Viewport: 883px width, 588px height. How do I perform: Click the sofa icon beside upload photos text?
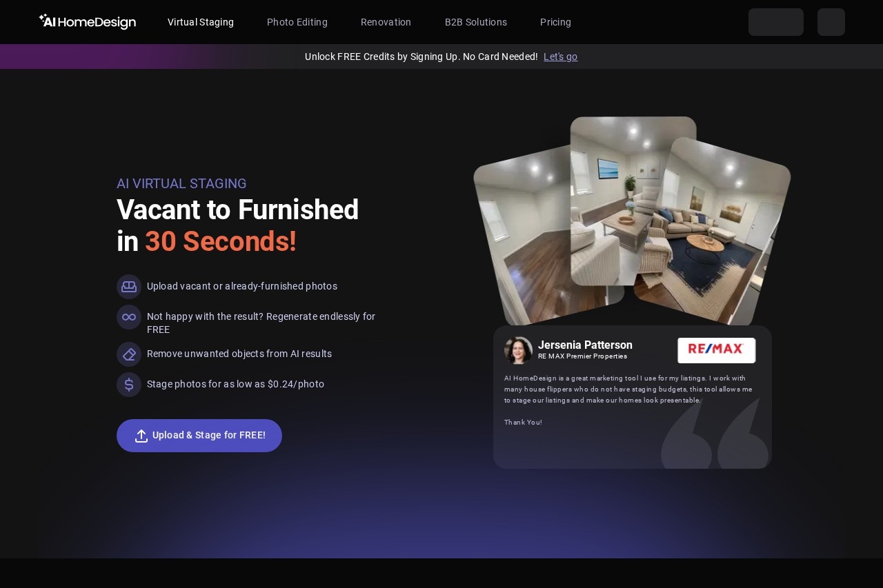pyautogui.click(x=129, y=286)
